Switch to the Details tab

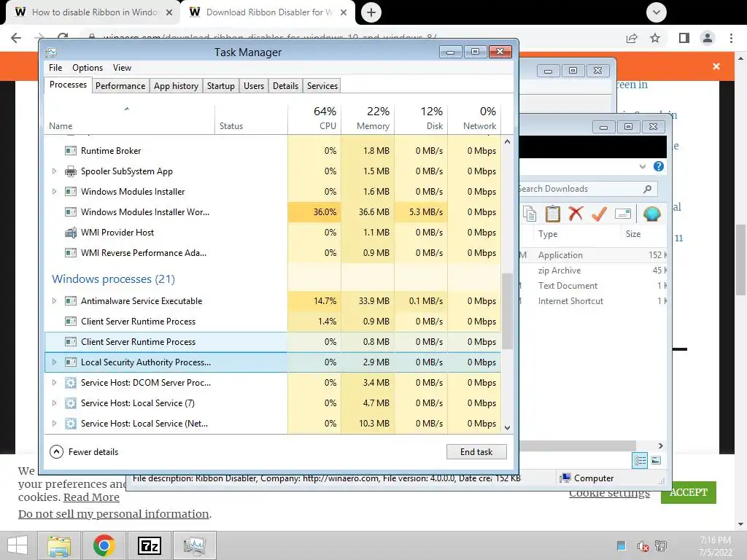click(285, 86)
